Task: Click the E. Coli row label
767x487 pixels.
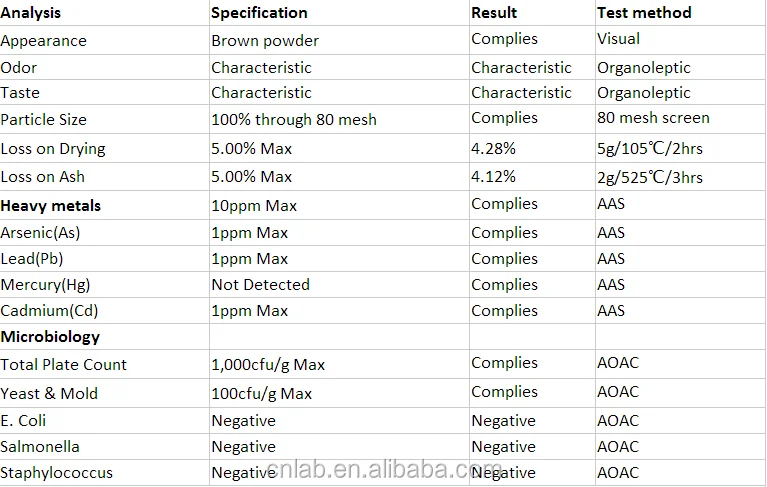Action: [104, 421]
